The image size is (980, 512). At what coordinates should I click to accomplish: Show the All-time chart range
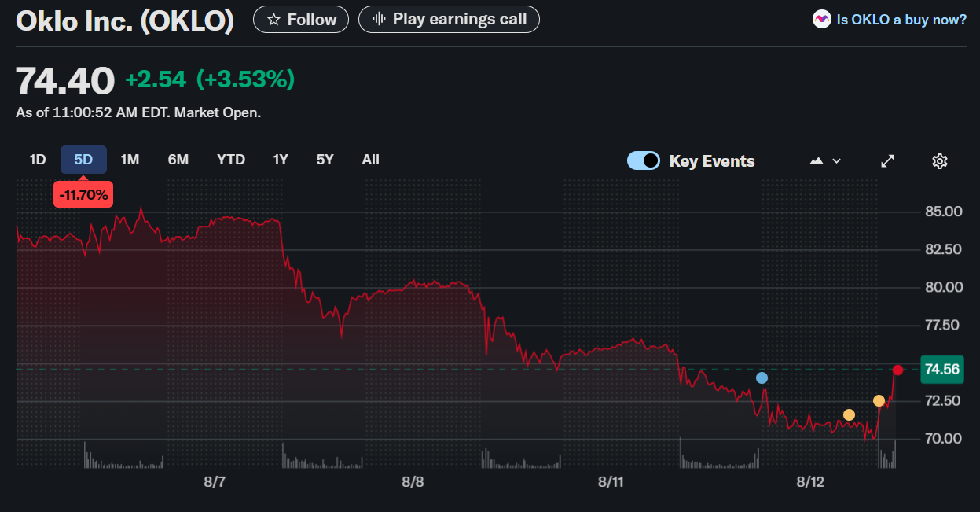371,160
